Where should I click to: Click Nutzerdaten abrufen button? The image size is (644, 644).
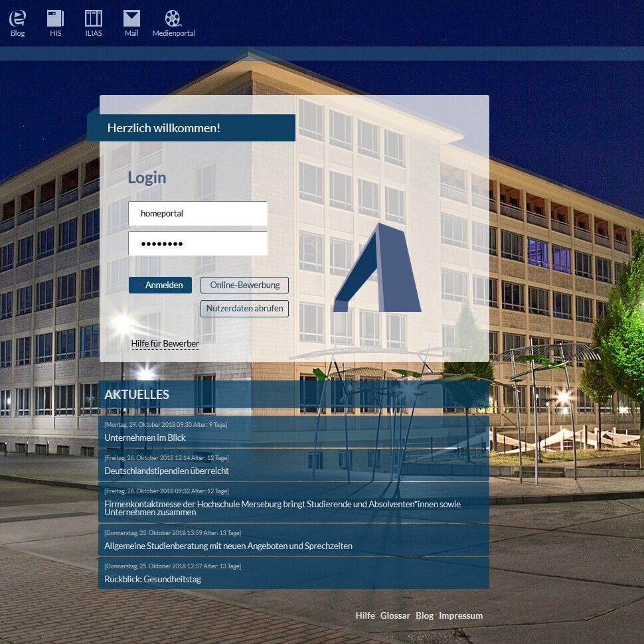coord(244,309)
